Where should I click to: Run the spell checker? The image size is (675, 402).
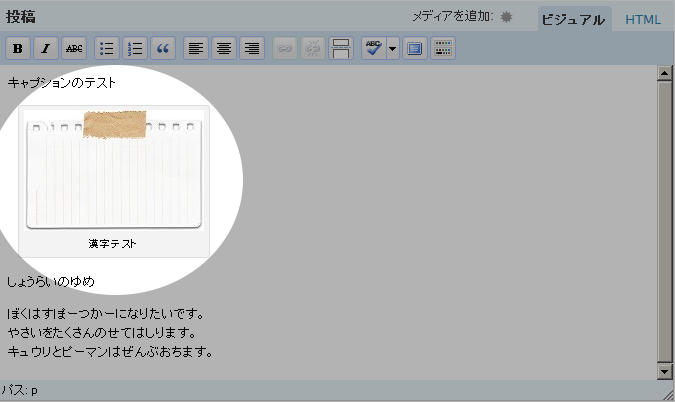tap(374, 48)
